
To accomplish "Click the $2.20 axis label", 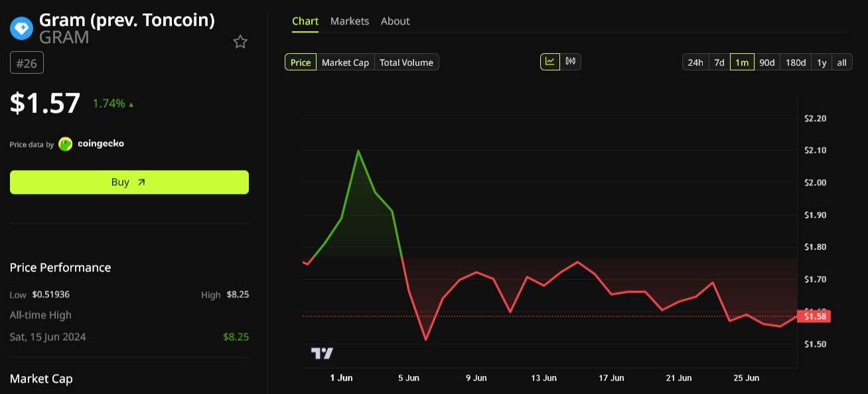I will point(815,118).
